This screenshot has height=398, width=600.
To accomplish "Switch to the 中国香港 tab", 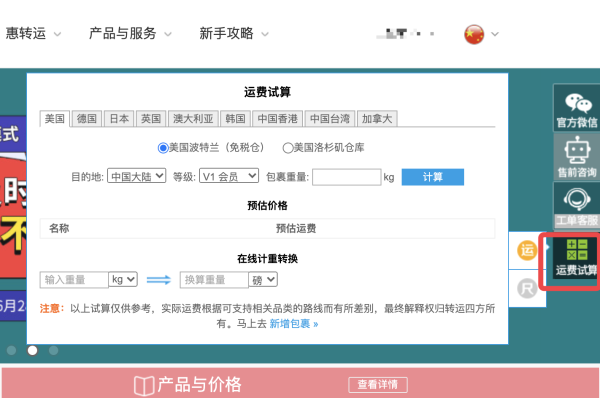I will [x=277, y=119].
